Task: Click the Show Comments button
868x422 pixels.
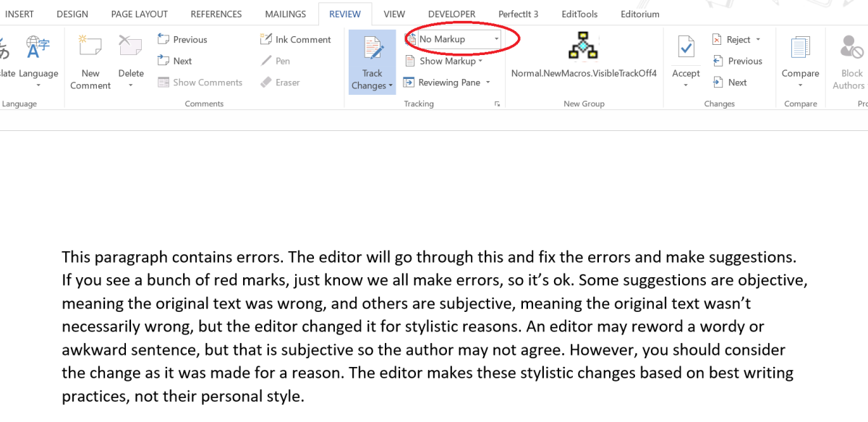Action: coord(200,83)
